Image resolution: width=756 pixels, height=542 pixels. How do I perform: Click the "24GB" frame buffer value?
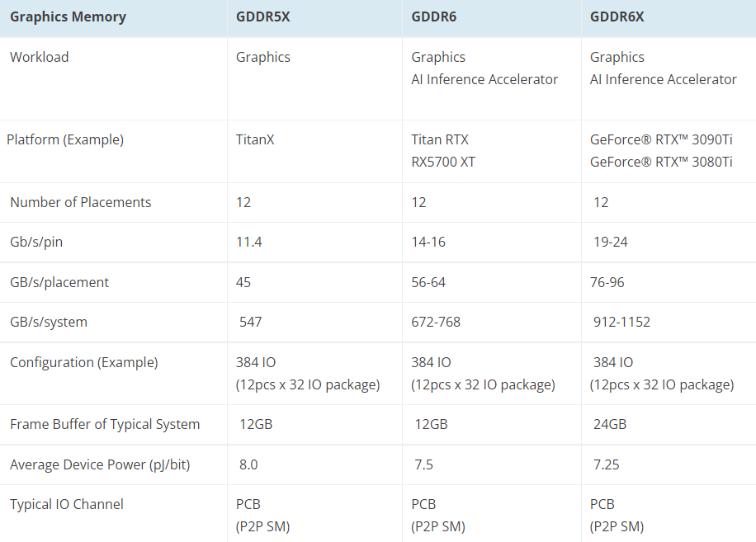610,425
